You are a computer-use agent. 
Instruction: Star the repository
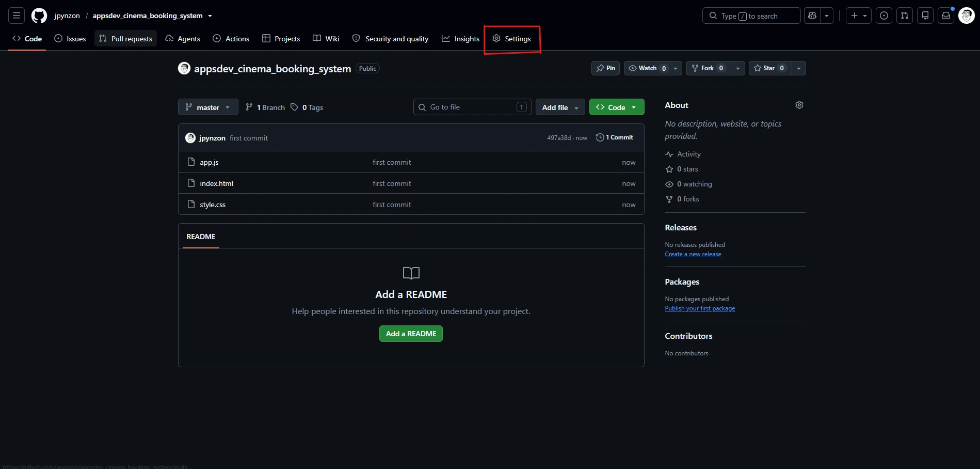[x=770, y=68]
